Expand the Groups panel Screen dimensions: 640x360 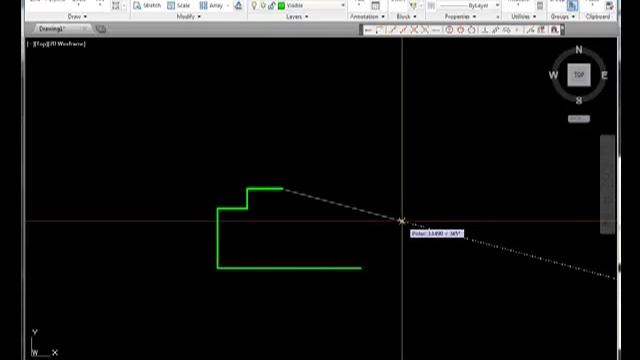tap(562, 17)
